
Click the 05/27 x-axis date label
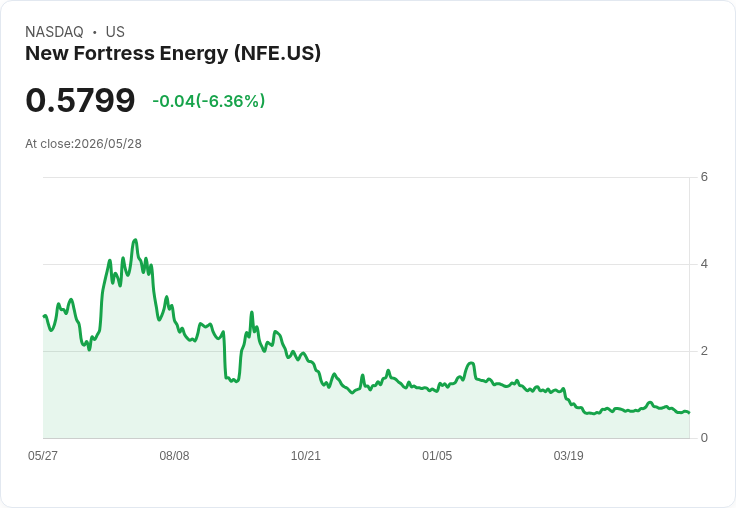point(43,456)
